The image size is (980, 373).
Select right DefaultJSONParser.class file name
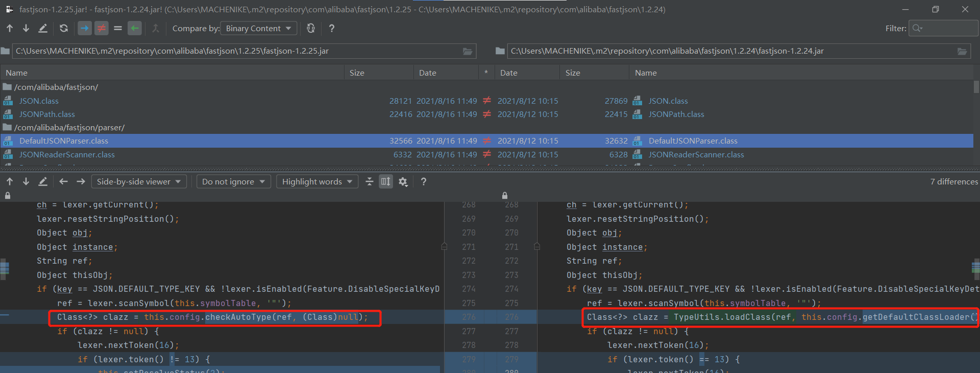click(x=693, y=141)
